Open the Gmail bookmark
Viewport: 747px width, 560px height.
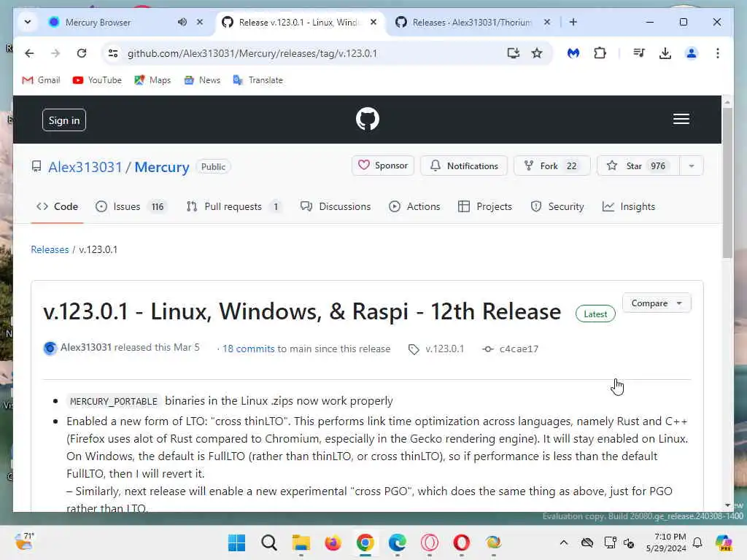click(42, 80)
